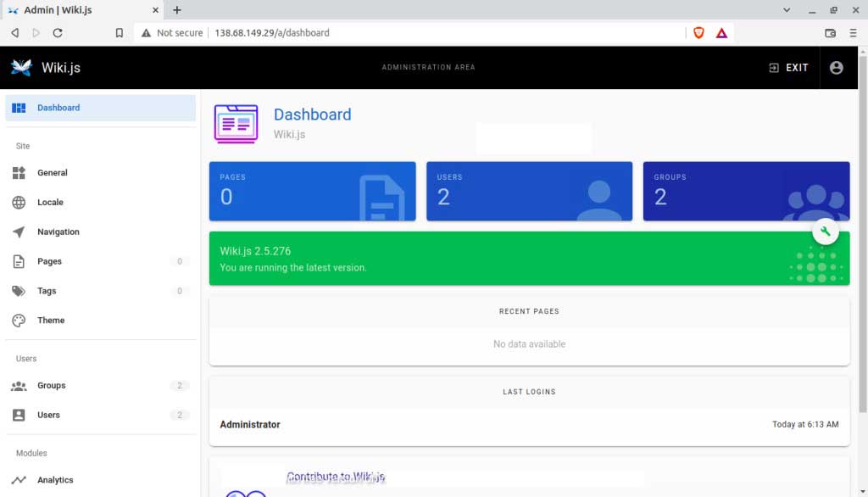Select Dashboard in the admin sidebar
This screenshot has height=497, width=868.
click(x=58, y=108)
